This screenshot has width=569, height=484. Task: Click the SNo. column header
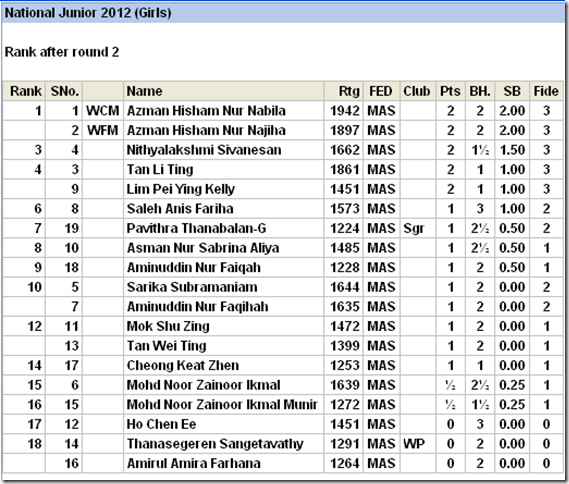[x=64, y=91]
